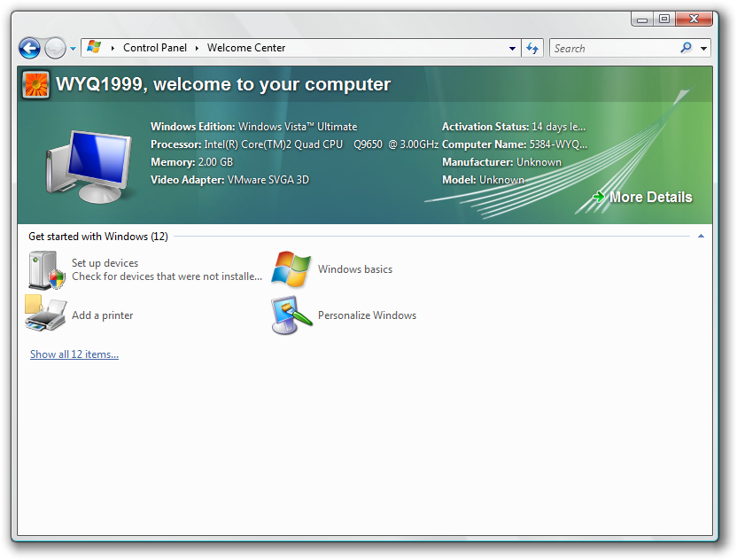Viewport: 737px width, 560px height.
Task: Expand the address bar history dropdown
Action: [x=512, y=49]
